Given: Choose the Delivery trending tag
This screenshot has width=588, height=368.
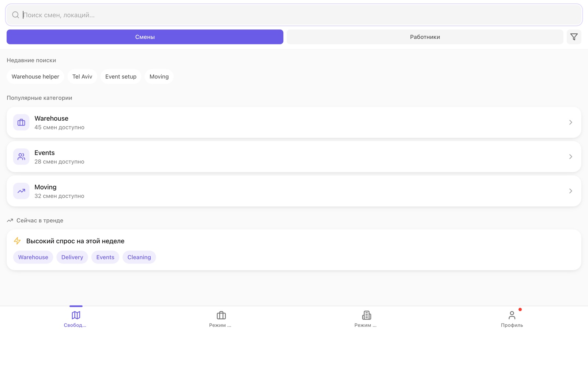Looking at the screenshot, I should click(x=72, y=257).
